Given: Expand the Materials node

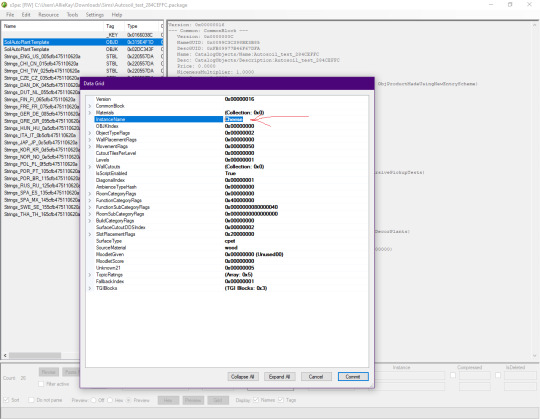Looking at the screenshot, I should coord(90,113).
